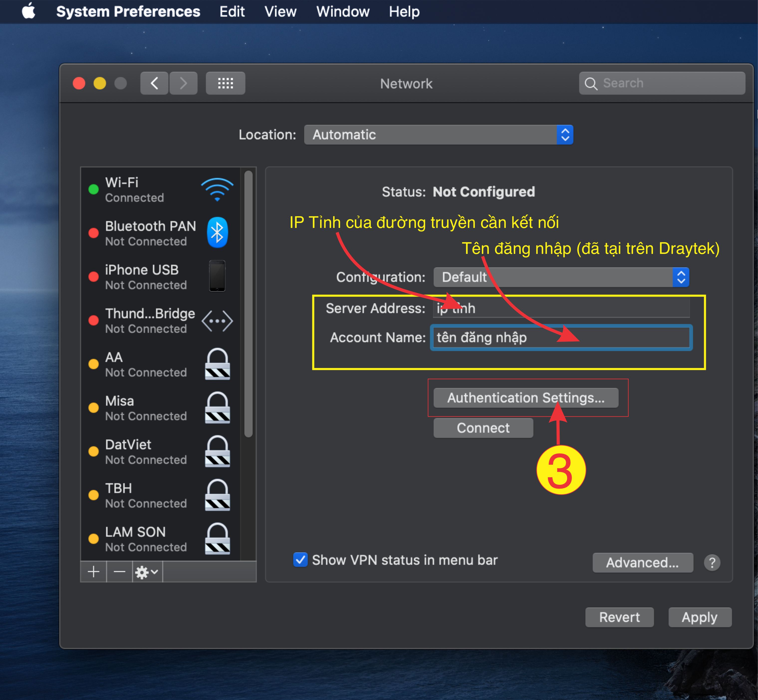Screen dimensions: 758x700
Task: Click the red iPhone USB status dot
Action: [94, 277]
